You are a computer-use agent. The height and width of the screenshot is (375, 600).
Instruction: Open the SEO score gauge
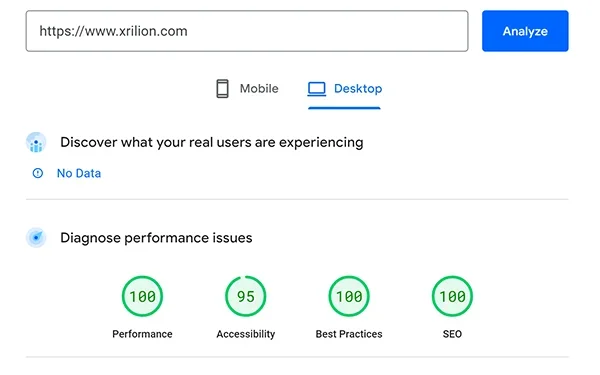[x=452, y=296]
